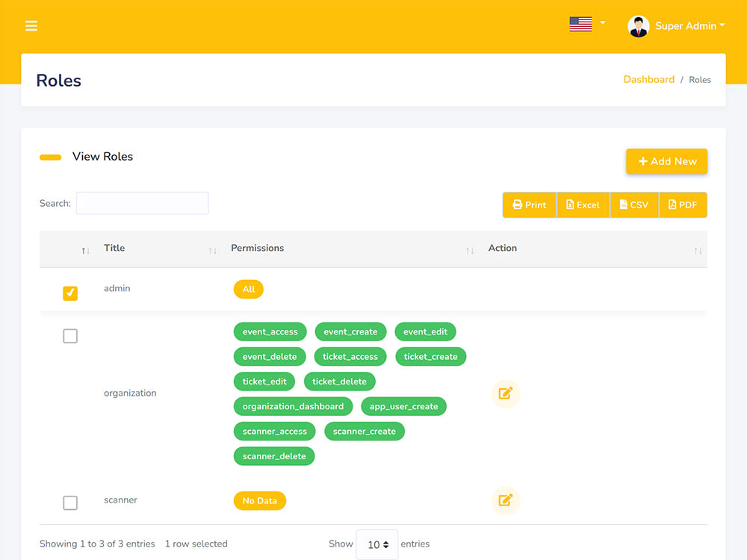The height and width of the screenshot is (560, 747).
Task: Click the Add New role button
Action: click(666, 161)
